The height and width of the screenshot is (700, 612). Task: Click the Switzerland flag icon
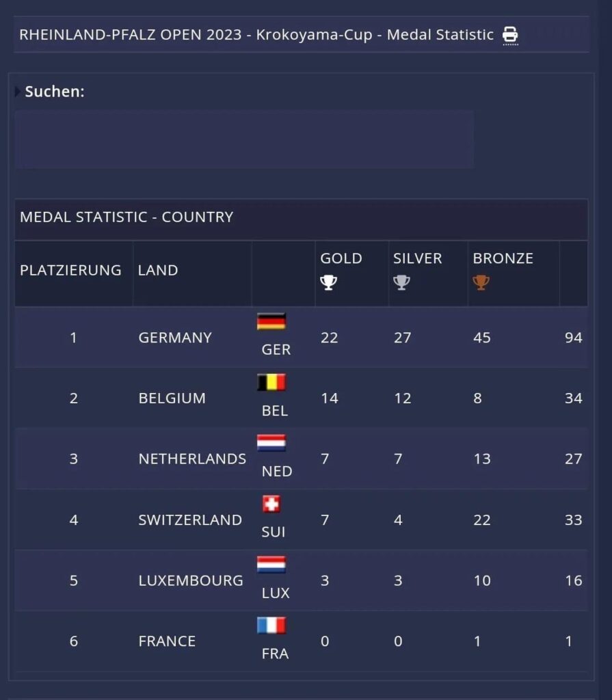click(x=271, y=504)
